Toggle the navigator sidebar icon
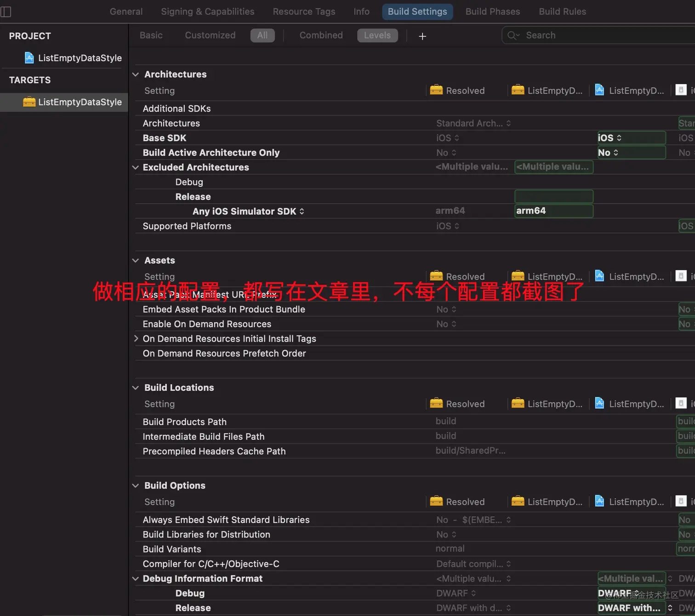The image size is (695, 616). tap(6, 11)
